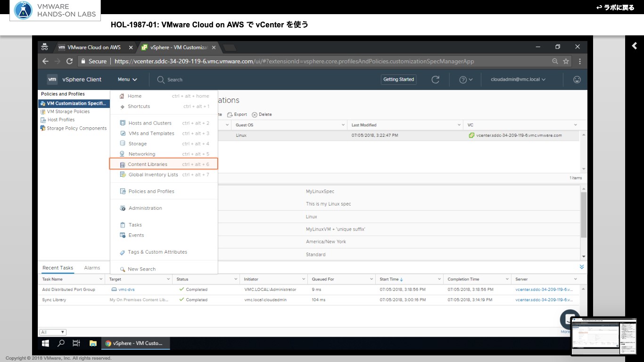Open the help question mark dropdown
Viewport: 644px width, 362px height.
point(466,80)
